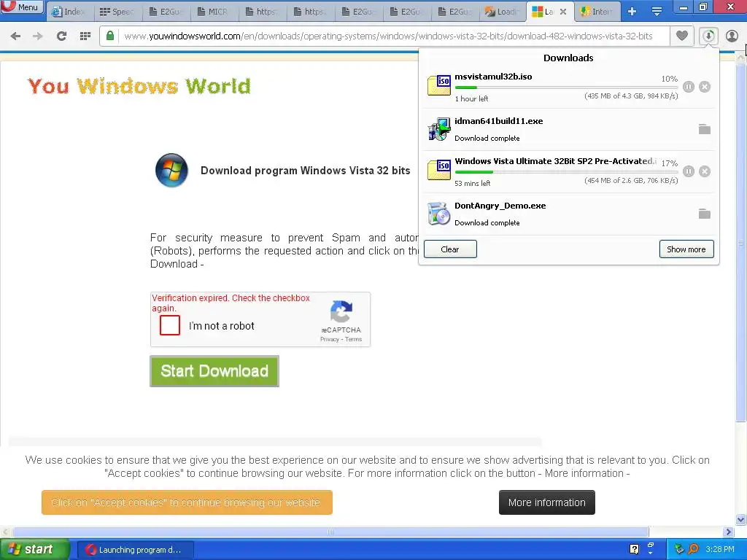Click the Start Download button
This screenshot has height=560, width=747.
click(214, 371)
